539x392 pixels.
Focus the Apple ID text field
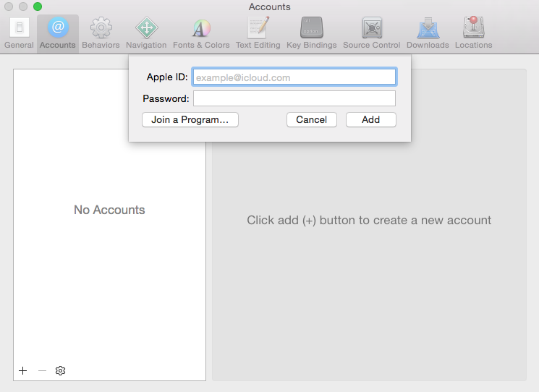(x=294, y=77)
